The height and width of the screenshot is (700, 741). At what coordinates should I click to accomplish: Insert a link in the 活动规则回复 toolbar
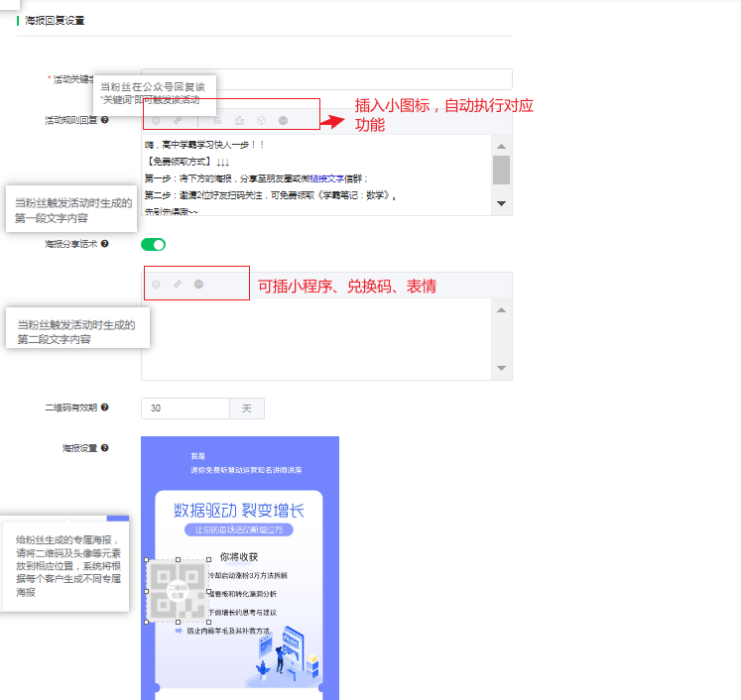178,120
